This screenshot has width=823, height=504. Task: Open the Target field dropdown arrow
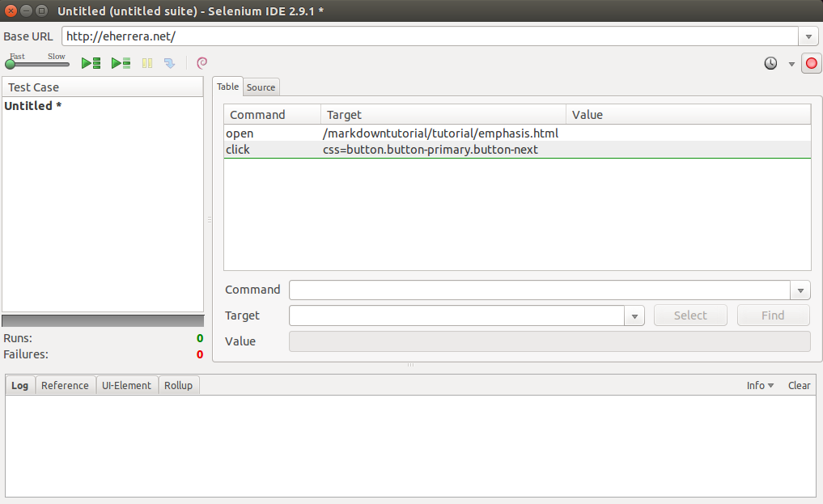point(634,316)
